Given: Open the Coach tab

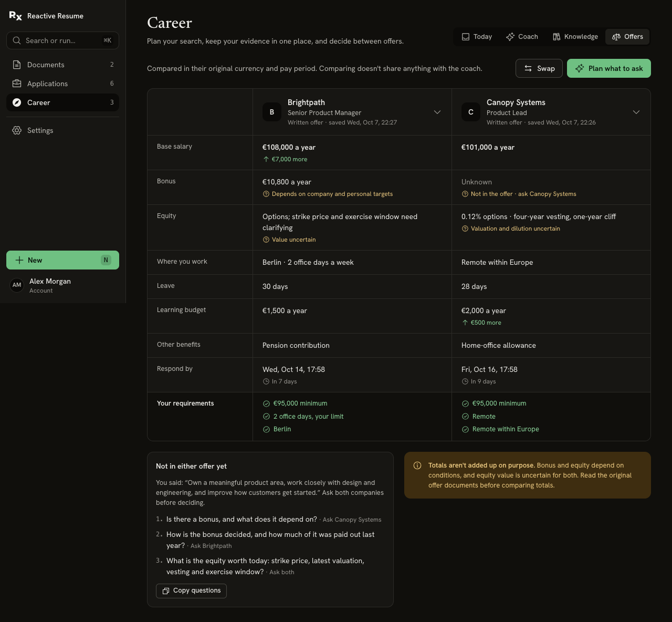Looking at the screenshot, I should tap(522, 37).
